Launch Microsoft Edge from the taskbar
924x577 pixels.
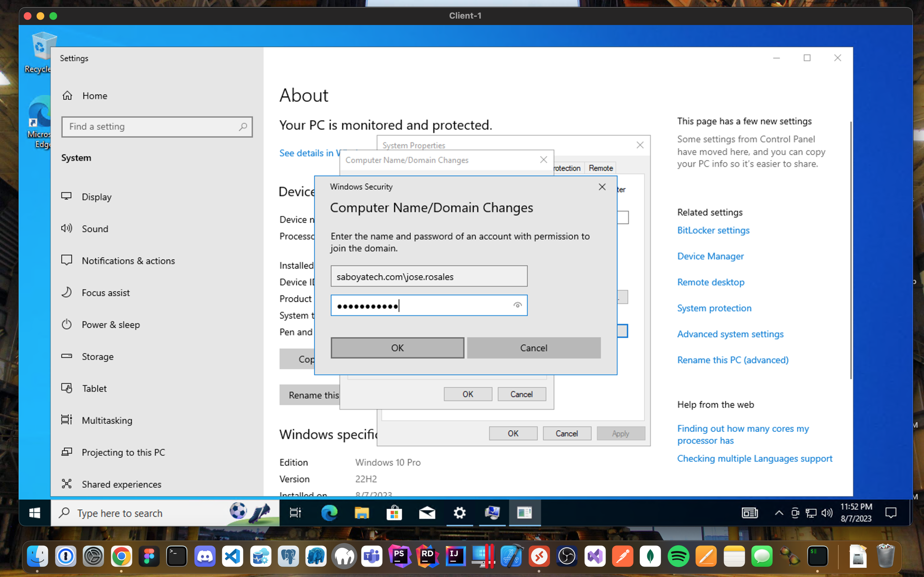pos(329,513)
